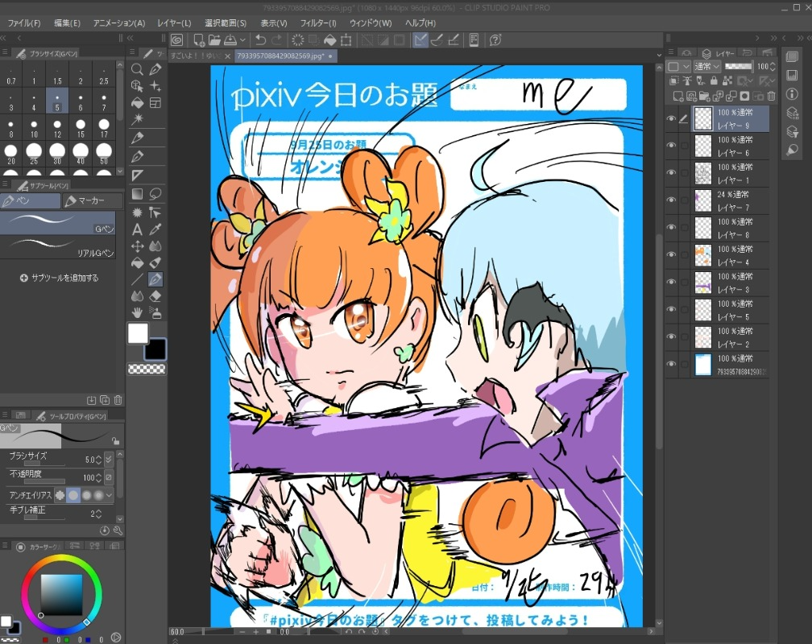Select the Text tool (A icon)
The image size is (812, 644).
coord(137,229)
